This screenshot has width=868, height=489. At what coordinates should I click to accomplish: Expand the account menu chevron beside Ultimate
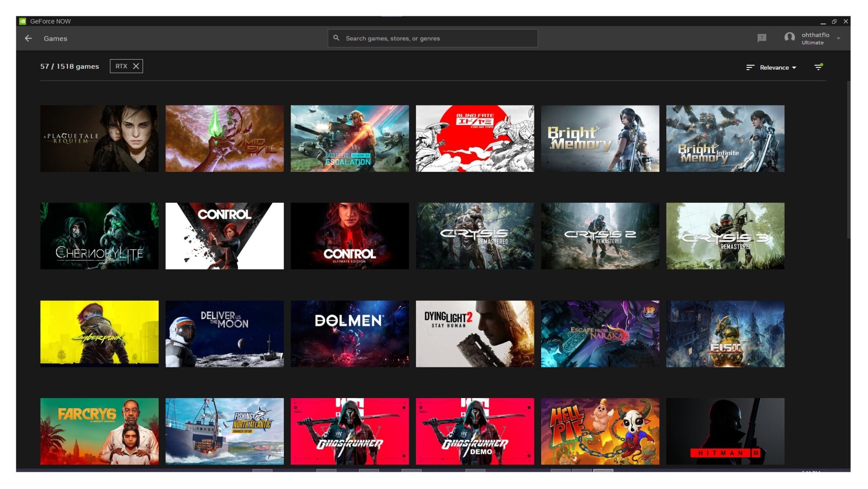[839, 38]
